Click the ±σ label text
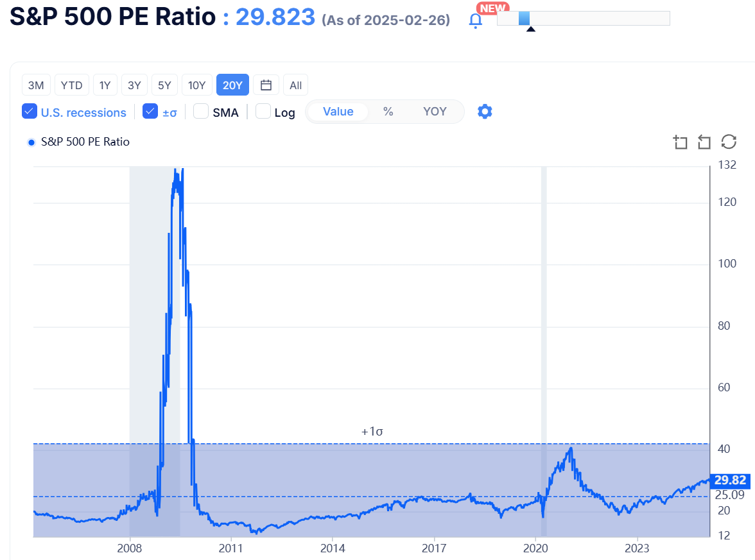 [x=169, y=113]
